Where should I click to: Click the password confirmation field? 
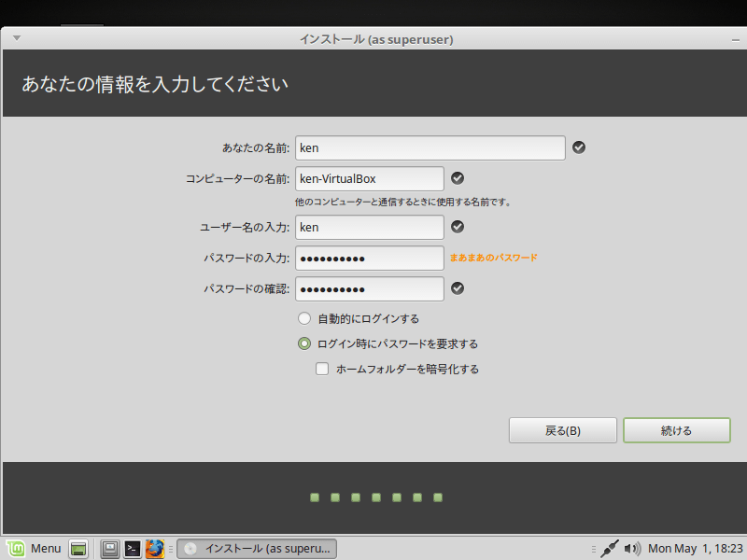370,289
